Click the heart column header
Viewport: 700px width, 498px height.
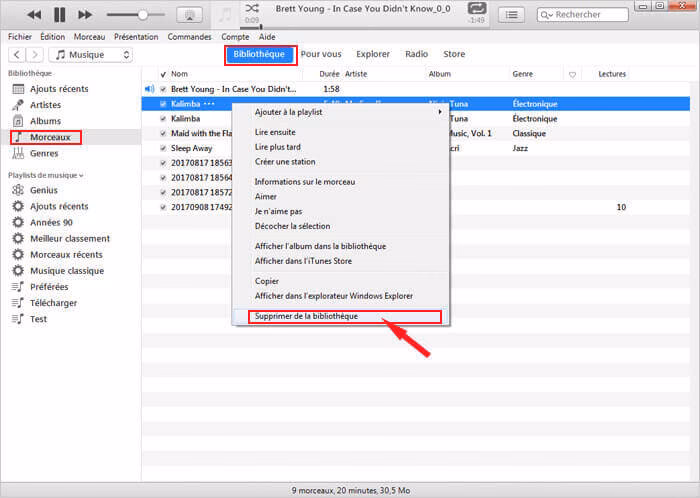tap(572, 75)
